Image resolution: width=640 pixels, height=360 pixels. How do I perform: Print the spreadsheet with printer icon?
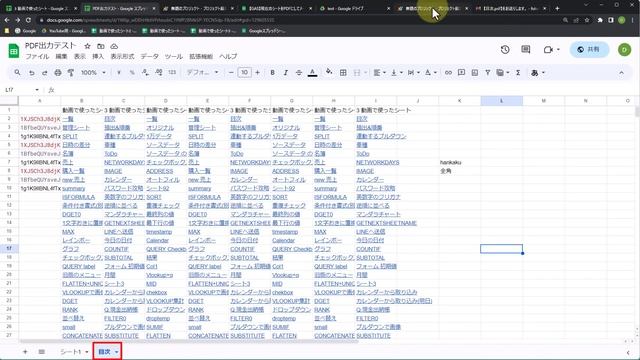[x=58, y=73]
